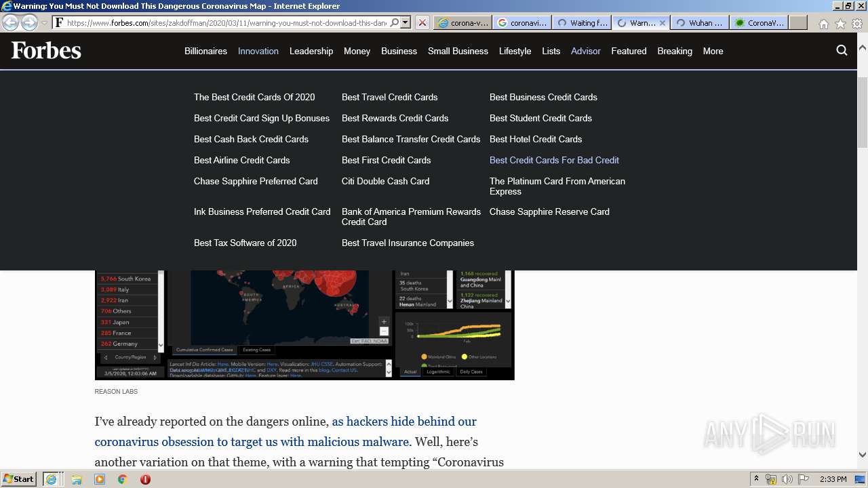The image size is (868, 488).
Task: Click the browser Forward arrow button
Action: coord(29,22)
